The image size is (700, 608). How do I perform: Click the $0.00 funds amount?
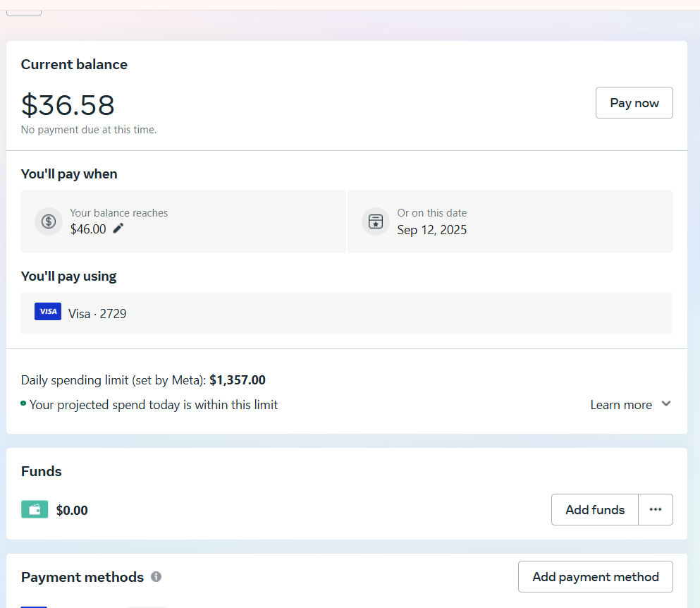coord(72,510)
